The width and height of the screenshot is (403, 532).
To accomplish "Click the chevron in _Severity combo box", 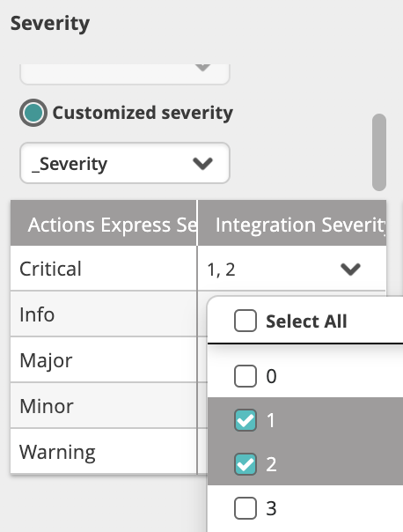I will coord(202,164).
